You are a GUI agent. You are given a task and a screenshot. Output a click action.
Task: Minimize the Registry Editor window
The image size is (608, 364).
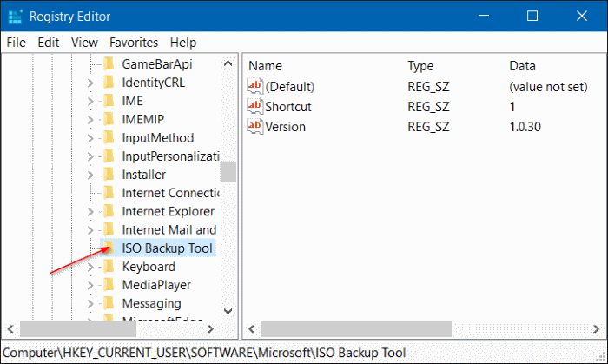(484, 16)
